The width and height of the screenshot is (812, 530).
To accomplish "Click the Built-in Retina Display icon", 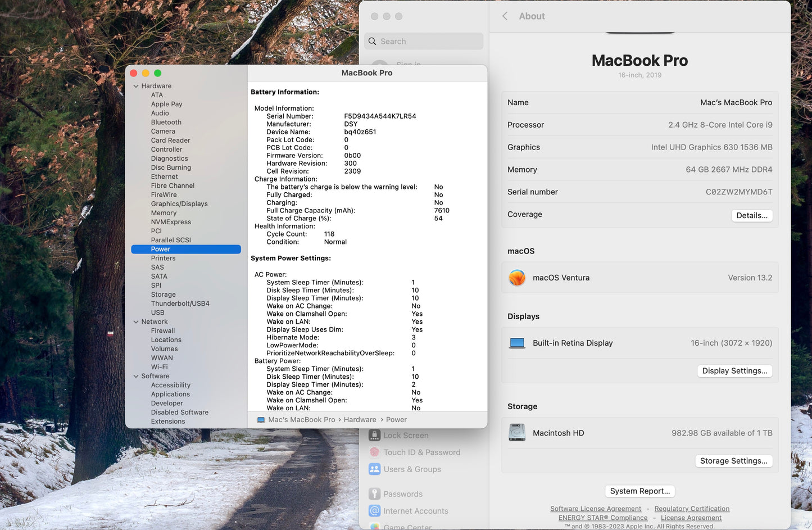I will click(516, 342).
